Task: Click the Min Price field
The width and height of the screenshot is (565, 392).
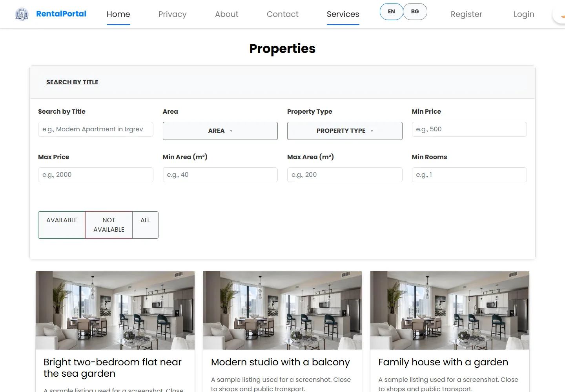Action: [x=469, y=129]
